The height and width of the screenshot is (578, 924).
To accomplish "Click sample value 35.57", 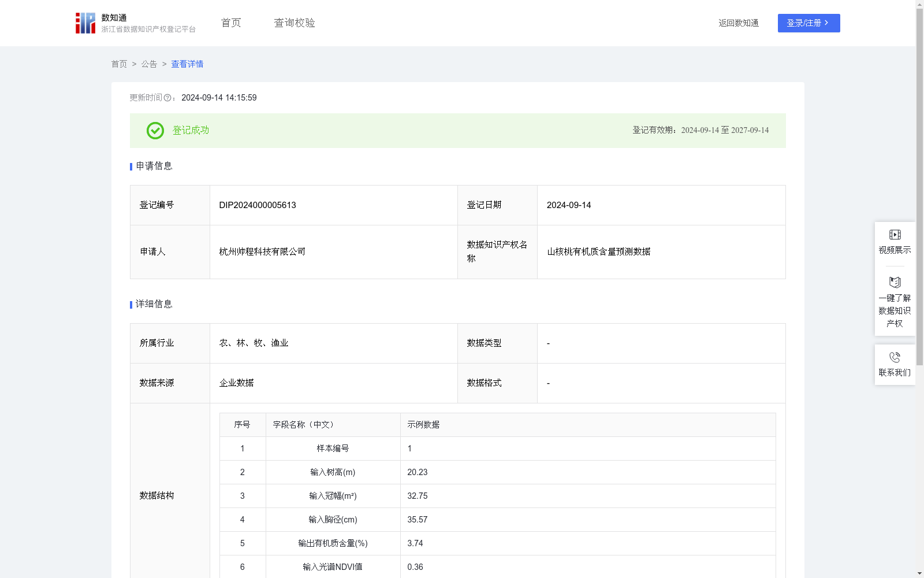I will (x=418, y=520).
